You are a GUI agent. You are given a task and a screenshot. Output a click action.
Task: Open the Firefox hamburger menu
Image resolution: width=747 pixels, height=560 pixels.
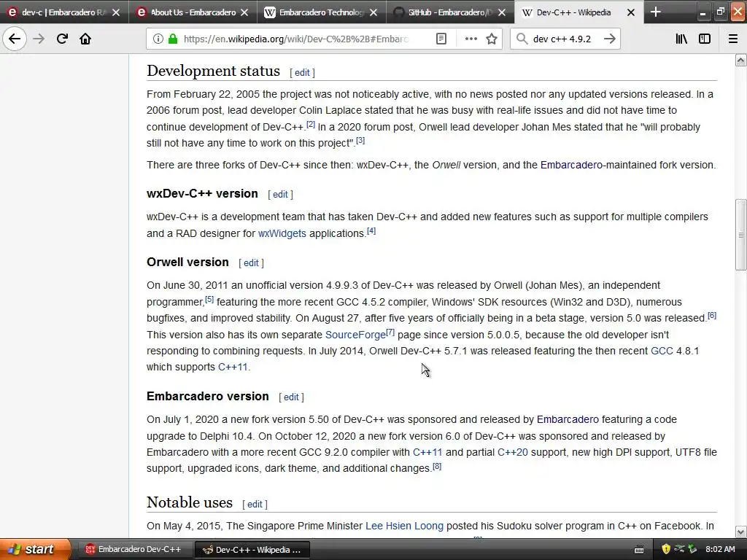click(733, 39)
